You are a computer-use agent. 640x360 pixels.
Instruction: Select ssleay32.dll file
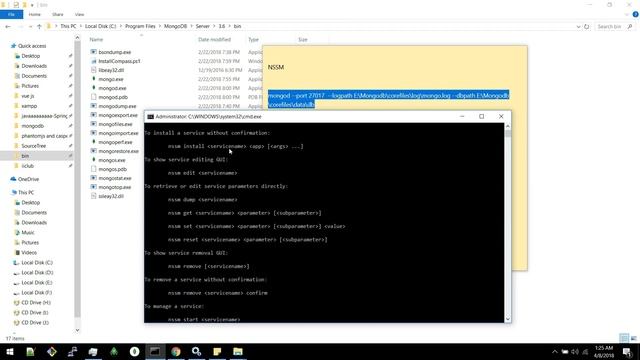(x=111, y=196)
